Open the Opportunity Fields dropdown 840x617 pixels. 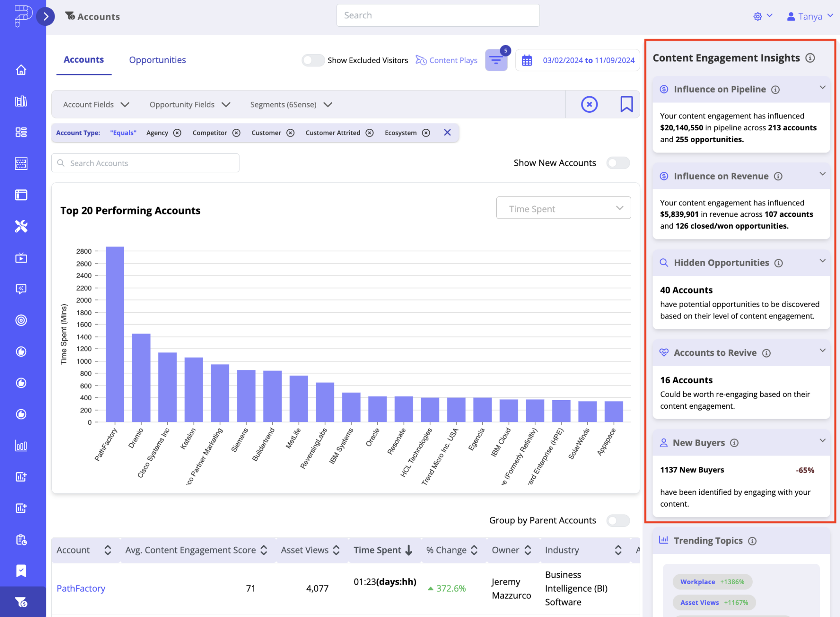[x=189, y=105]
